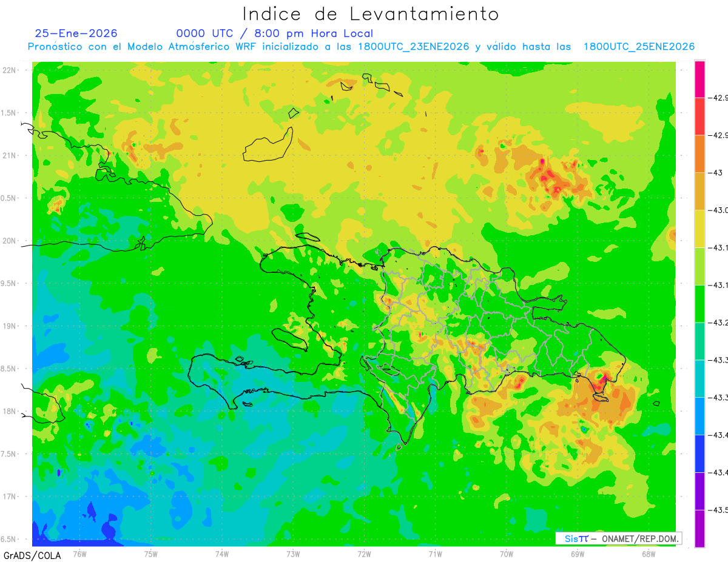
Task: Click the '1.5N' latitude label
Action: coord(8,113)
